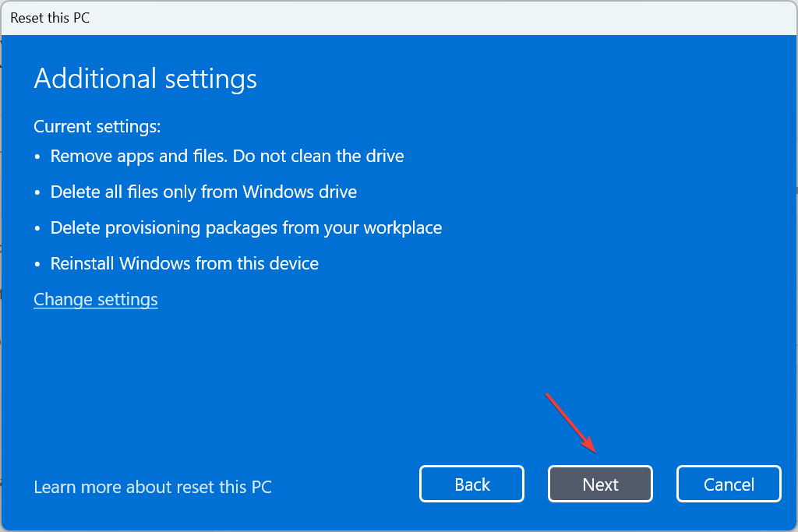798x532 pixels.
Task: Click the Current settings label
Action: [97, 126]
